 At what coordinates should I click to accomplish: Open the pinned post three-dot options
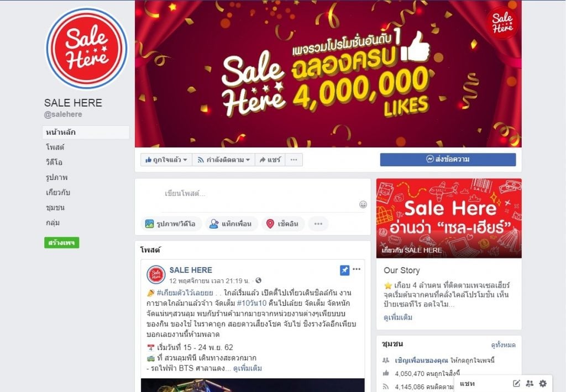tap(357, 269)
